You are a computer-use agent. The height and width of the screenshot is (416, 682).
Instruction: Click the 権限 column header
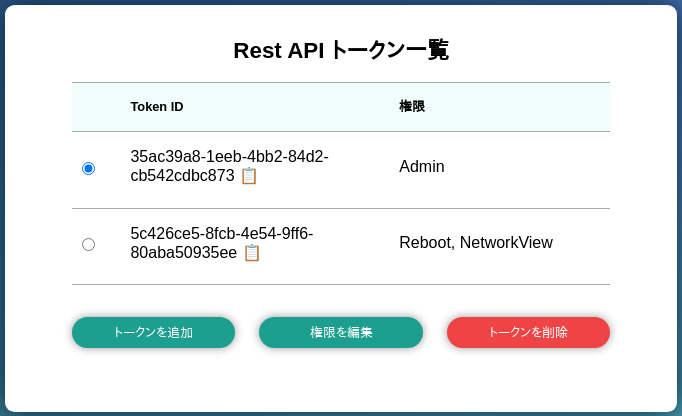click(x=412, y=107)
